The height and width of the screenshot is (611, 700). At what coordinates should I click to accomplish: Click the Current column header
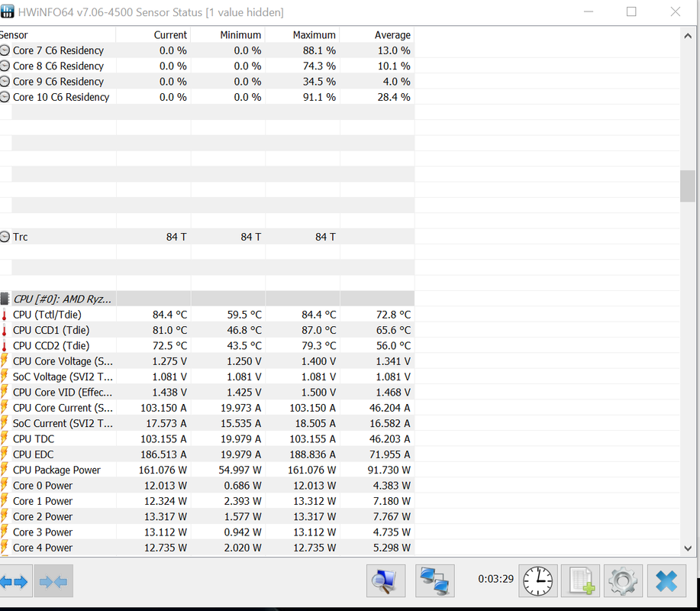point(153,35)
